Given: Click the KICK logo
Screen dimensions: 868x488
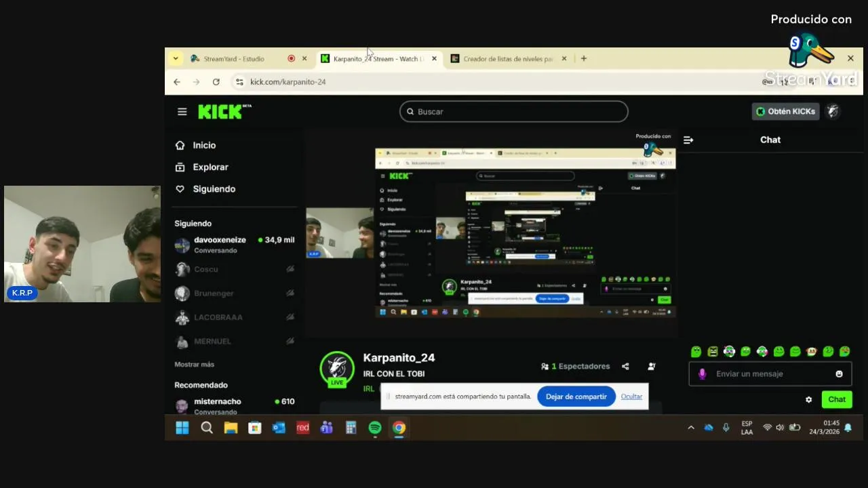Looking at the screenshot, I should [x=224, y=111].
